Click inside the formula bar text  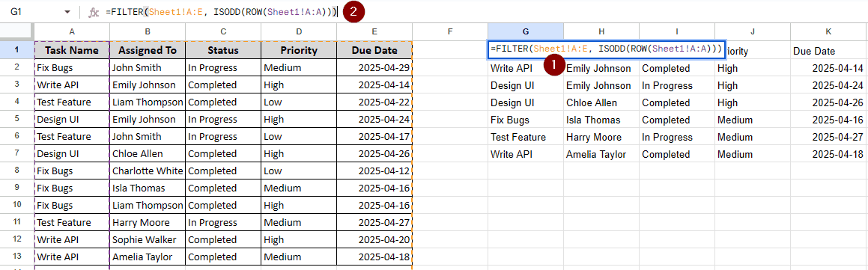point(221,12)
